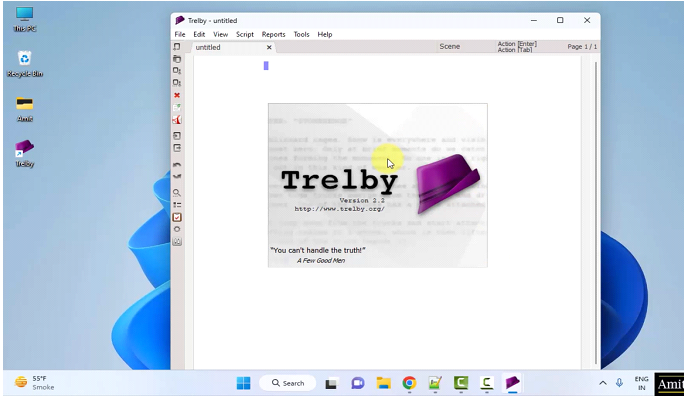Open a script using the toolbar icon

pyautogui.click(x=177, y=58)
